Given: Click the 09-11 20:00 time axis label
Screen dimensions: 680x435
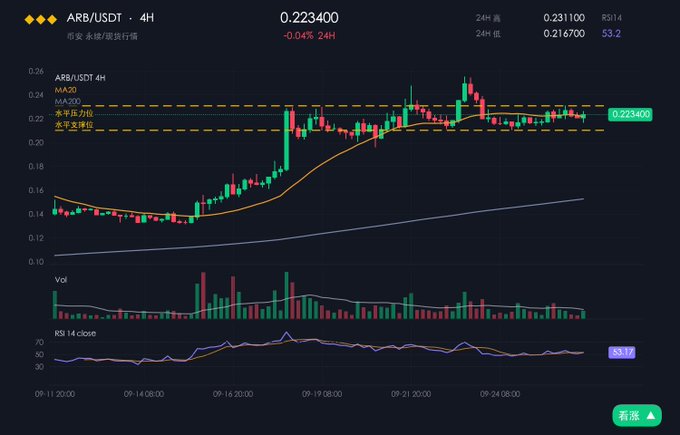Looking at the screenshot, I should pos(55,394).
